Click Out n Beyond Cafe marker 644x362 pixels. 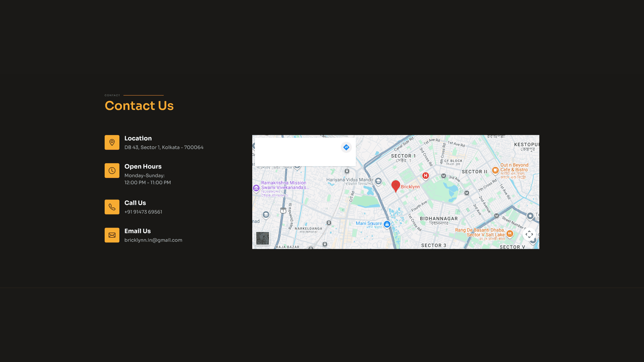click(x=495, y=170)
